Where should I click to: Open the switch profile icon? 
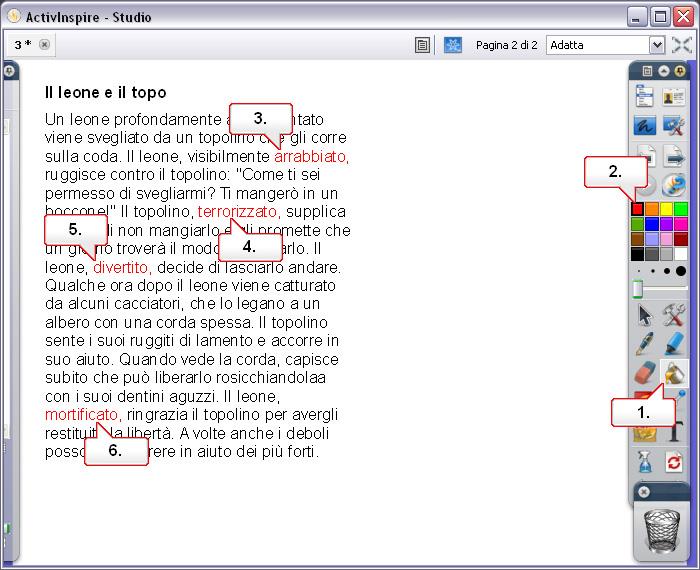click(674, 96)
